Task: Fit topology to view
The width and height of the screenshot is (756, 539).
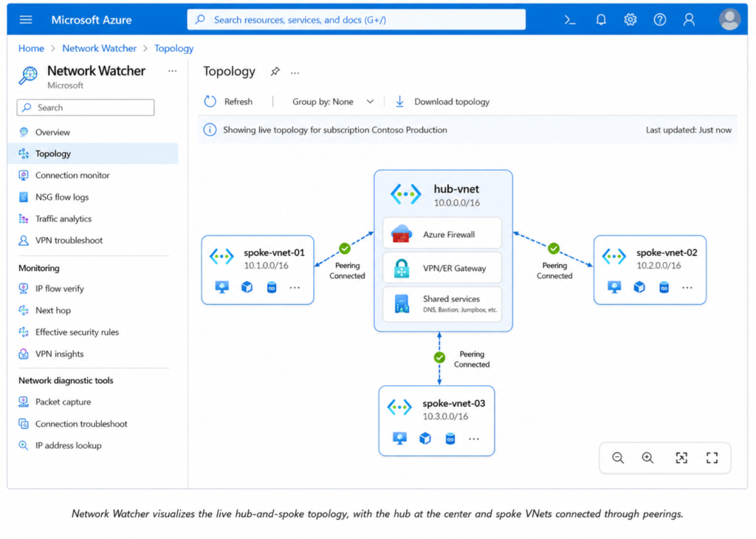Action: (x=681, y=458)
